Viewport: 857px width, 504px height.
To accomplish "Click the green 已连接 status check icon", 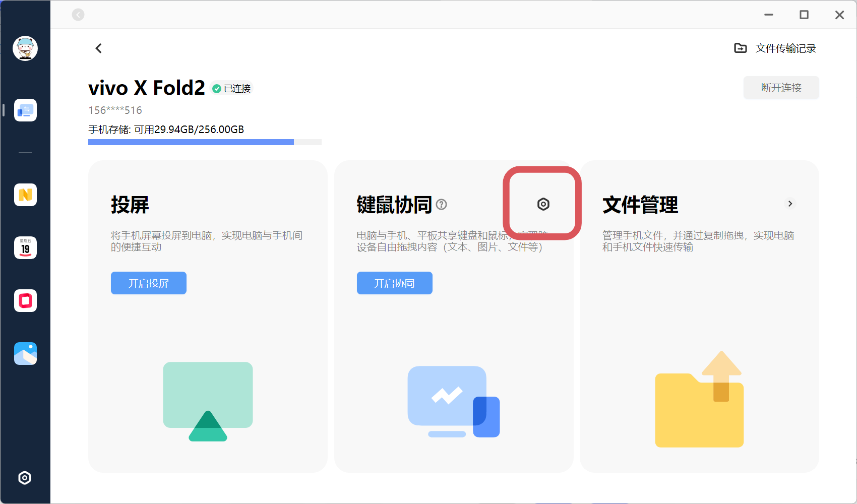I will pyautogui.click(x=217, y=89).
